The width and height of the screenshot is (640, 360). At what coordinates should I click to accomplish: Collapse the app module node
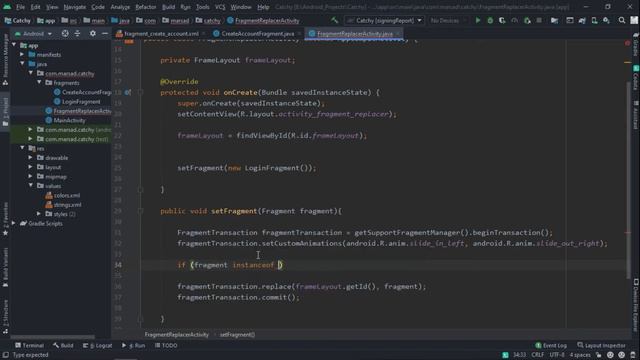pos(14,45)
